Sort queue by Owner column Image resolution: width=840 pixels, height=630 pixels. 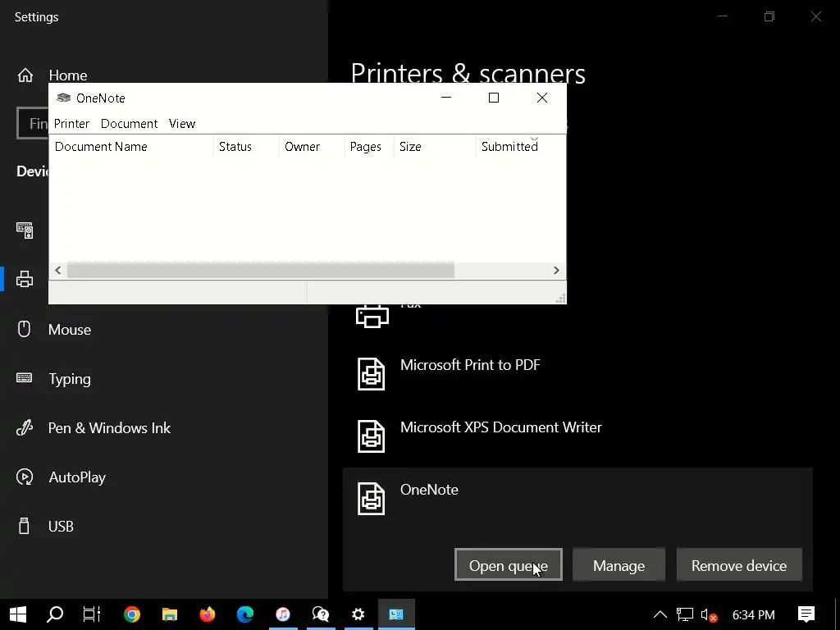pyautogui.click(x=312, y=147)
